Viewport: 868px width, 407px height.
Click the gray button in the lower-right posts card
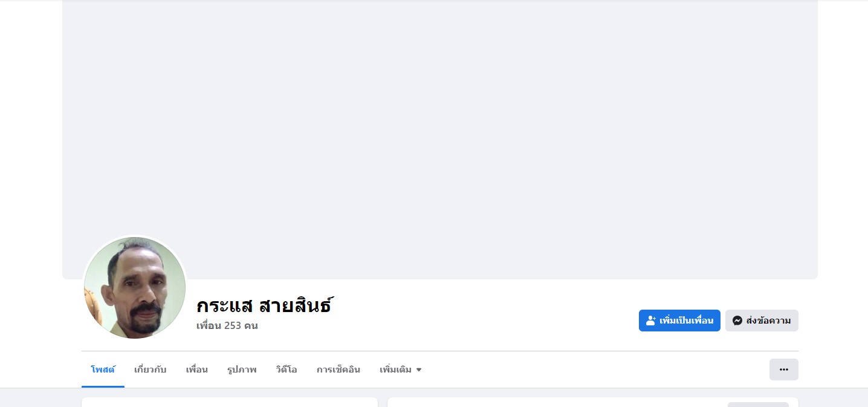(758, 405)
